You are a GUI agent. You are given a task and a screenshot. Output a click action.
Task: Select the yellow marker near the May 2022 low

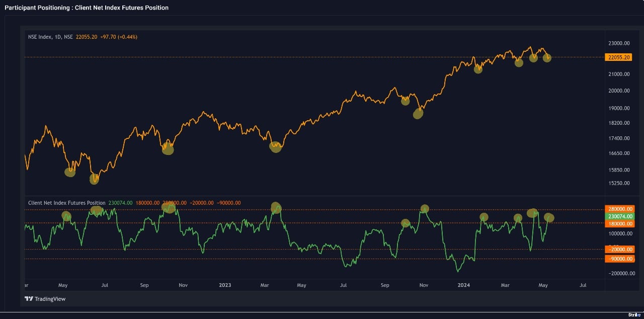[x=70, y=172]
